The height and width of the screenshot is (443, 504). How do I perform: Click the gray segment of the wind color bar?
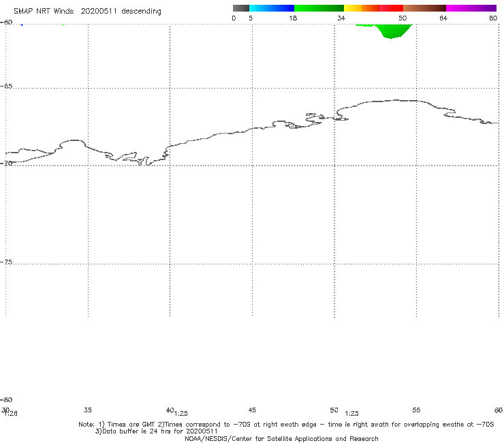(x=241, y=8)
